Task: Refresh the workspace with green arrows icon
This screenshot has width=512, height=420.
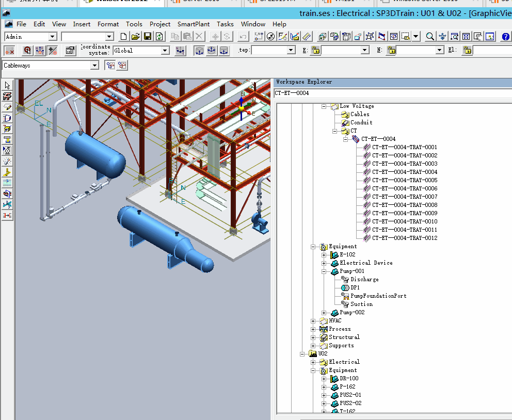Action: (159, 37)
